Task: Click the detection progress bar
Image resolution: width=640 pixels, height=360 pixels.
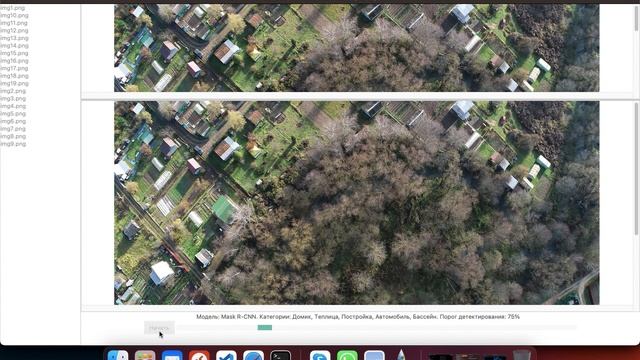Action: pos(376,327)
